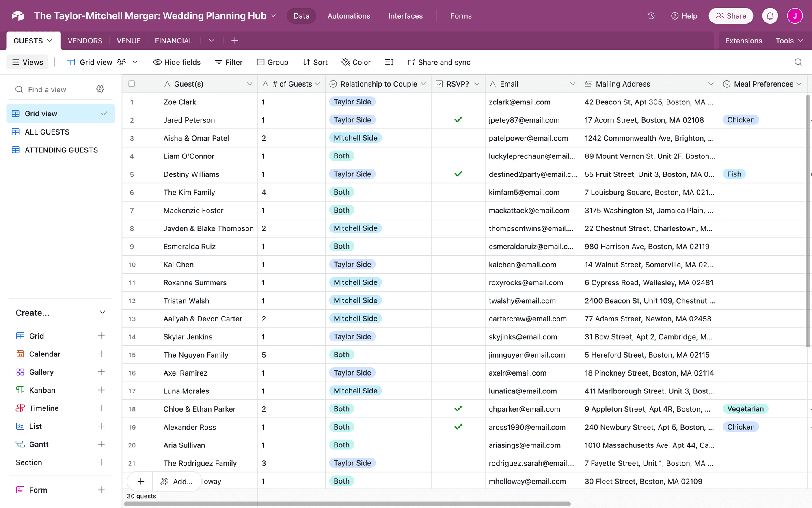Open the Sort options
This screenshot has width=812, height=508.
pyautogui.click(x=315, y=62)
